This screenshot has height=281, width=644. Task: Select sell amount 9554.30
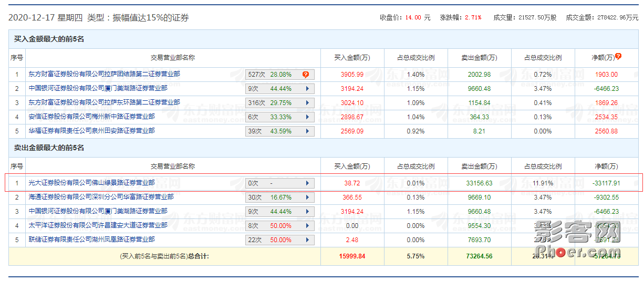click(479, 226)
